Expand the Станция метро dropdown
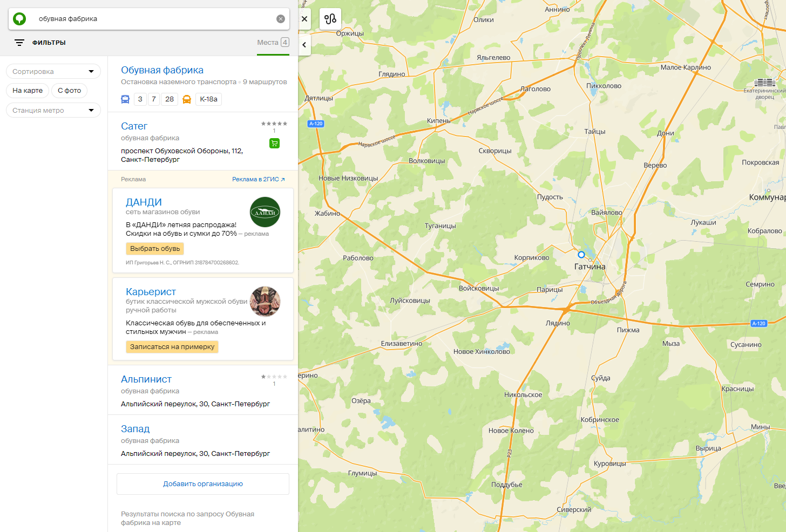The width and height of the screenshot is (786, 532). (x=53, y=110)
